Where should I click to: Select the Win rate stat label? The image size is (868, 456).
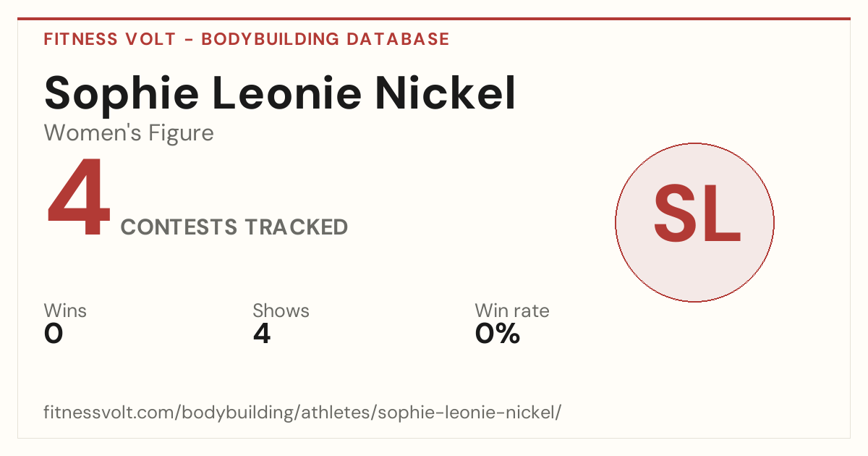[x=512, y=311]
